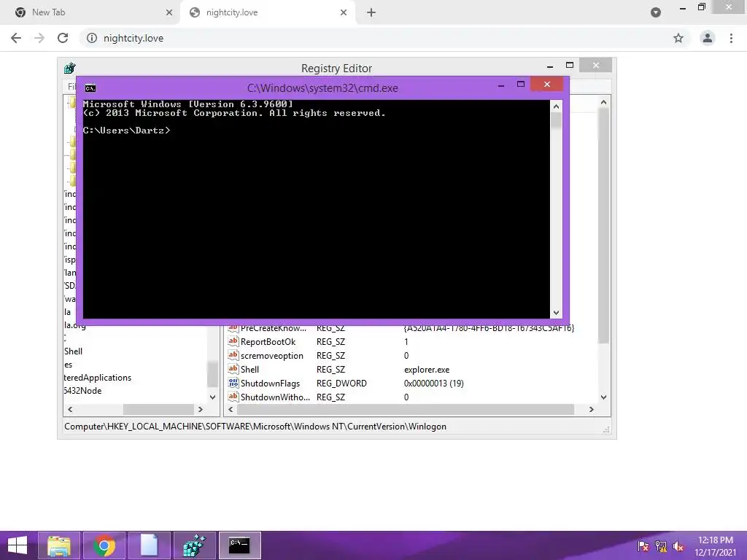Screen dimensions: 747x560
Task: Reload the nightcity.love page
Action: click(x=63, y=38)
